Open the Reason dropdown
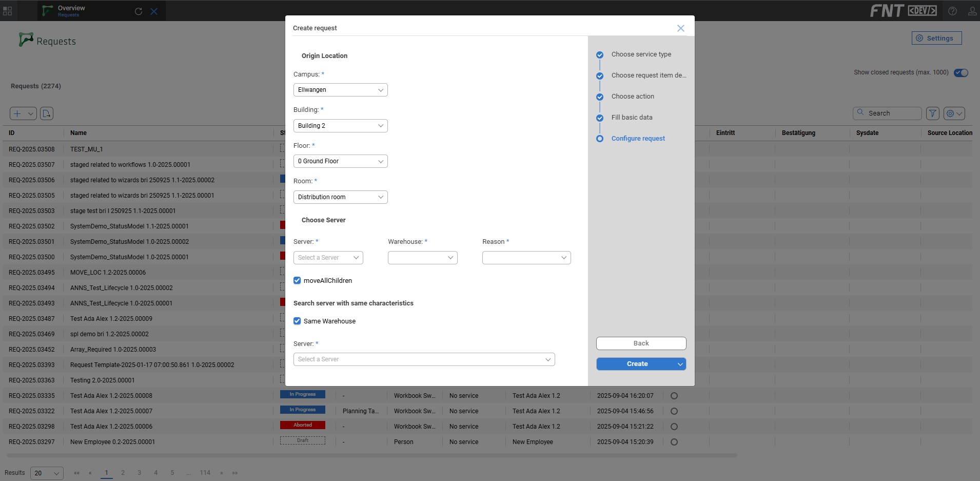This screenshot has height=481, width=980. click(x=526, y=258)
